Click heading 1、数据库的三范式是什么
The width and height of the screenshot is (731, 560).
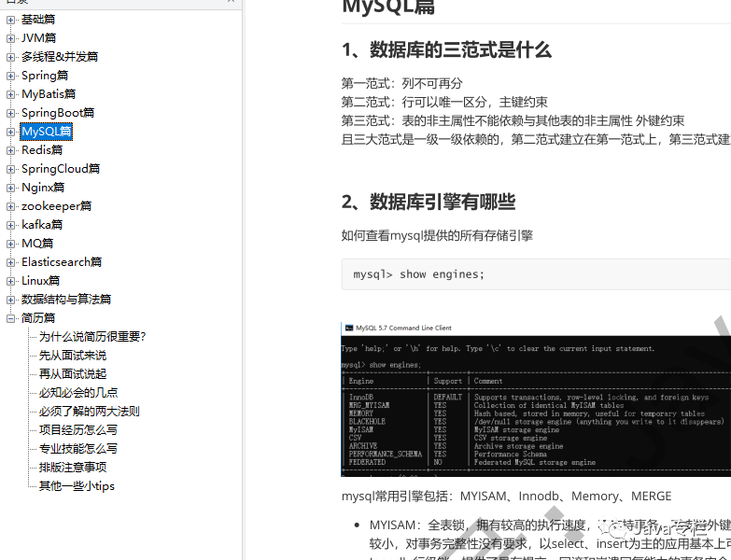coord(446,49)
